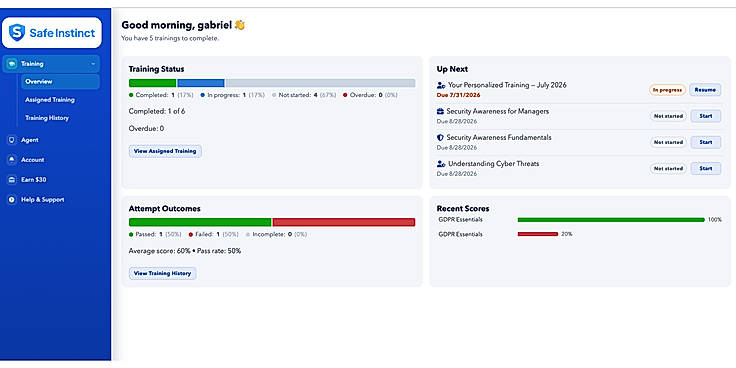Click the In progress status badge
The image size is (736, 368).
(x=667, y=90)
